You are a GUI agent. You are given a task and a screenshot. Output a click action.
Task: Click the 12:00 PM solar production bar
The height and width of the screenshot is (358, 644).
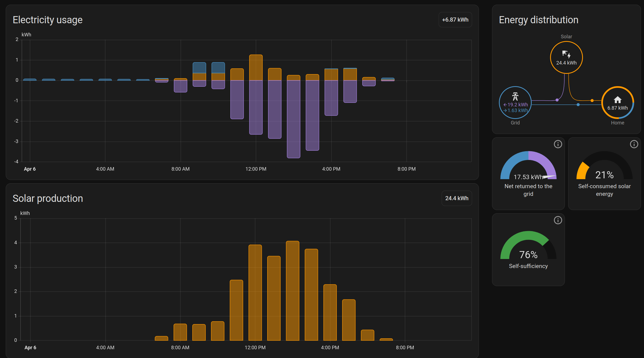tap(255, 293)
